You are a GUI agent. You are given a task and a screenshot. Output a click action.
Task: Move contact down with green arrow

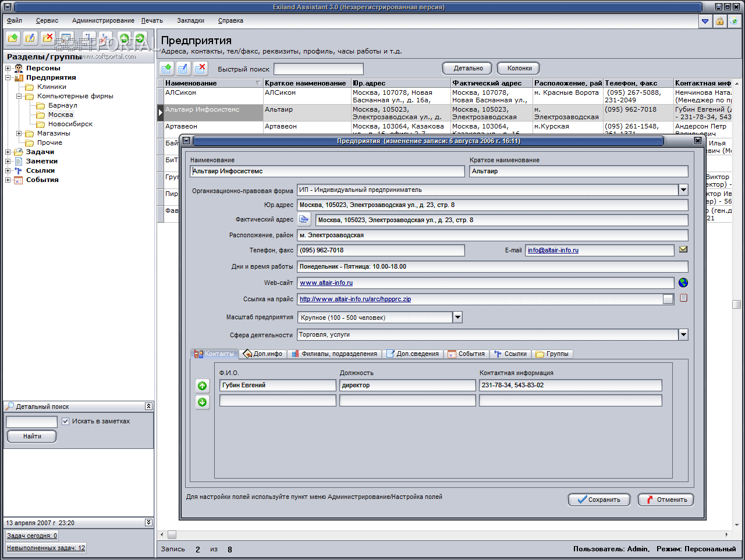[x=203, y=402]
